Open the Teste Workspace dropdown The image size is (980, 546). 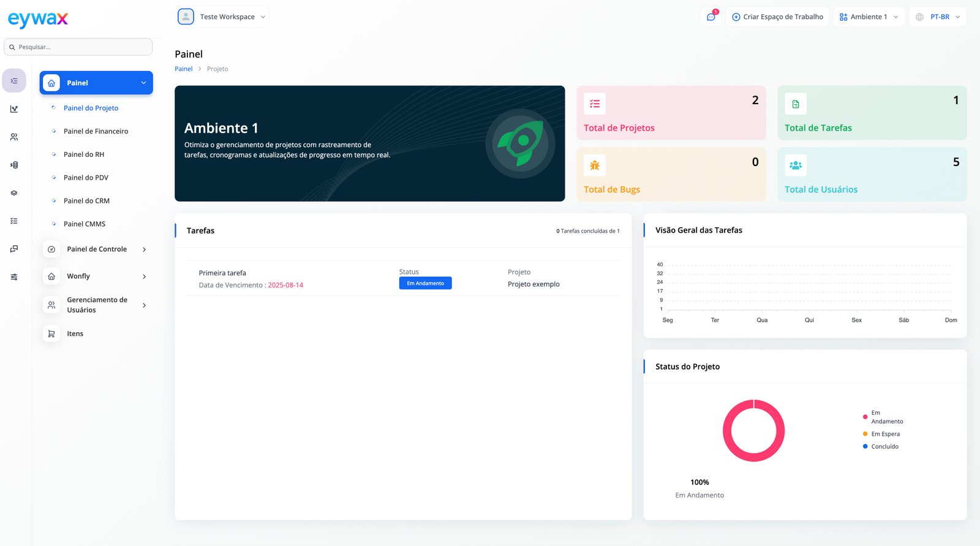click(222, 17)
